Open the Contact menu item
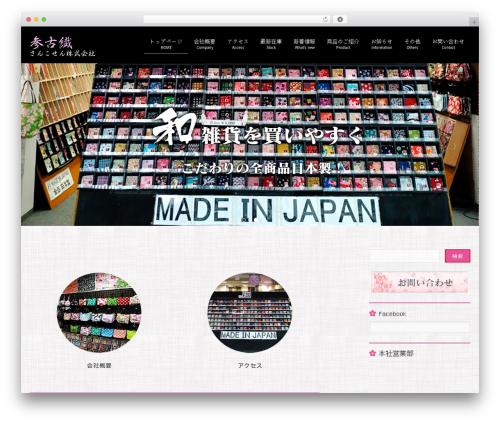Image resolution: width=500 pixels, height=423 pixels. tap(448, 44)
